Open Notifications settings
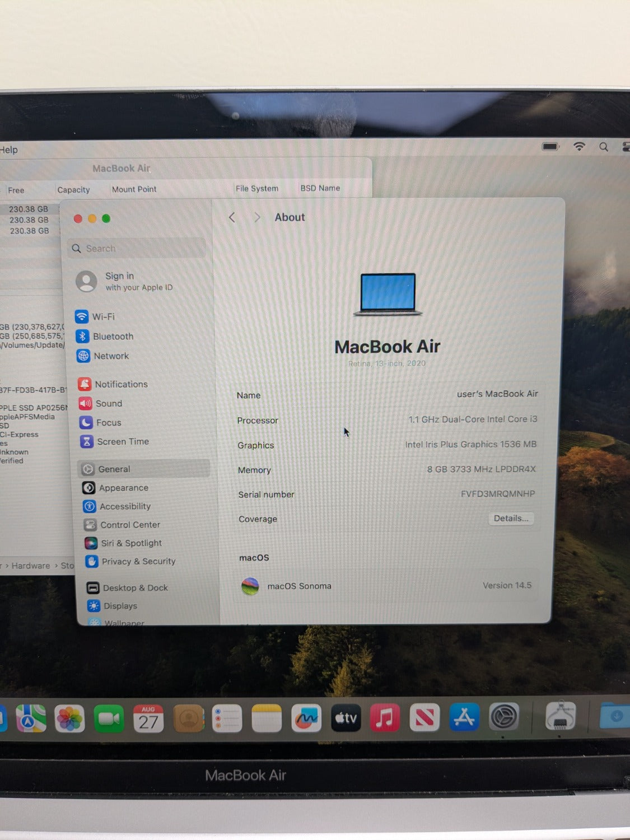Viewport: 630px width, 840px height. click(x=113, y=384)
